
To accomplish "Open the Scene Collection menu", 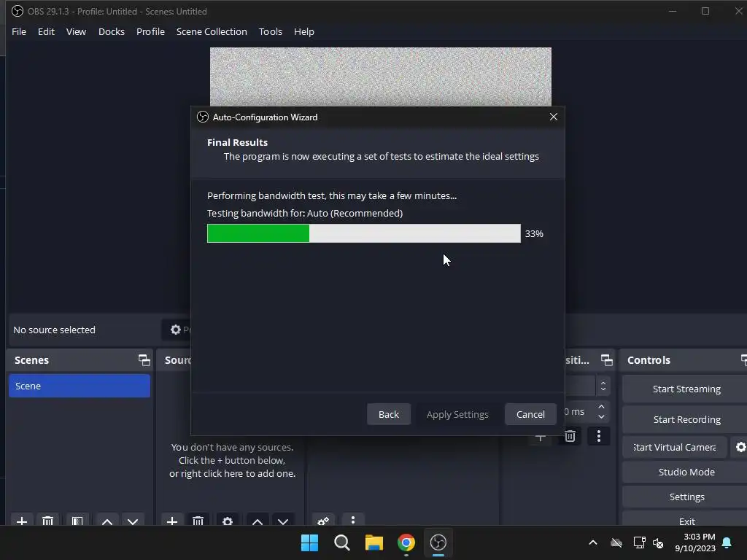I will pos(212,31).
